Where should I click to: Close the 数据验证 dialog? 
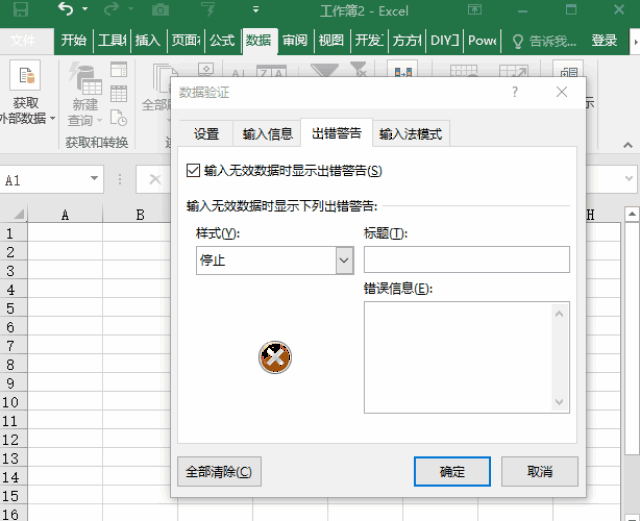click(x=562, y=92)
